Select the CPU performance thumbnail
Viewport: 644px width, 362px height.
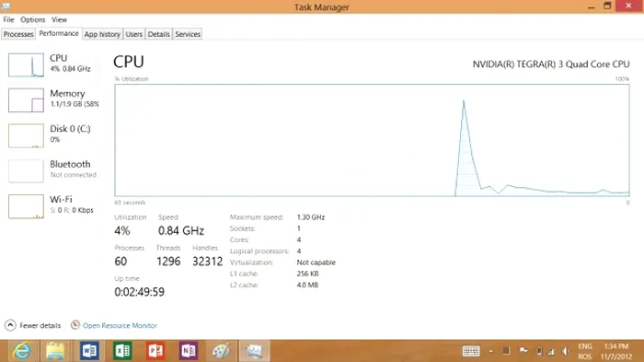coord(26,65)
